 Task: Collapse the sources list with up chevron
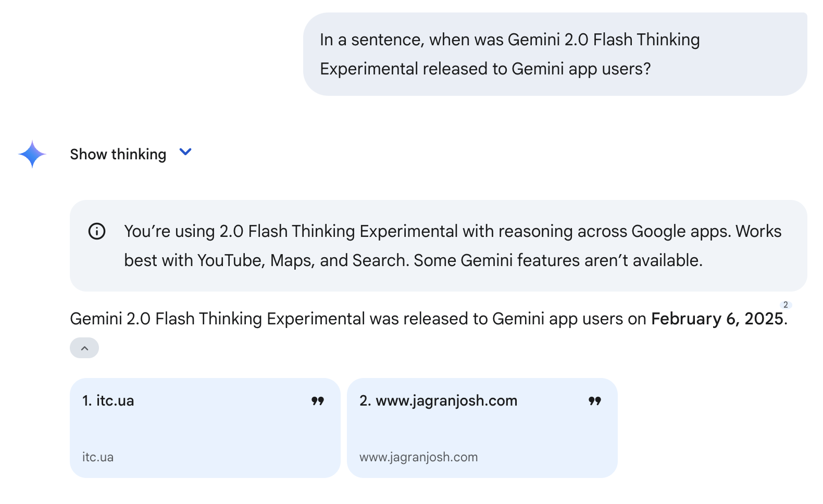(x=84, y=348)
